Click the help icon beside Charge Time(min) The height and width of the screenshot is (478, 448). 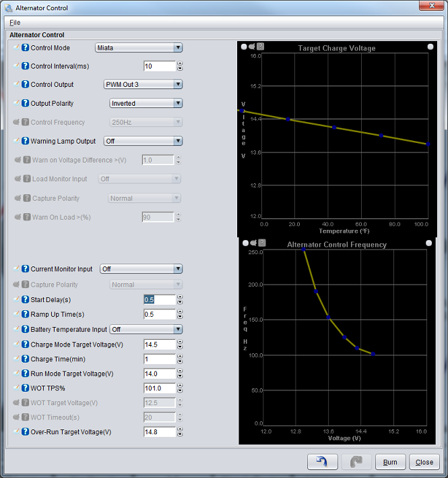point(26,359)
